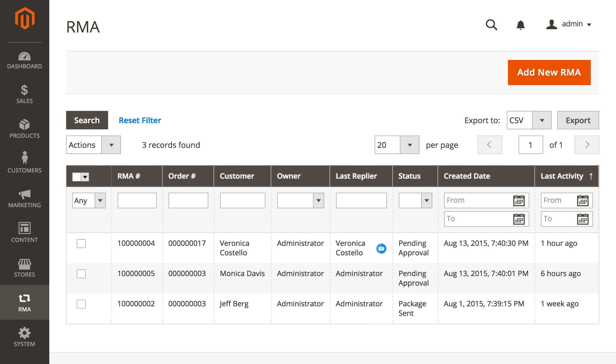The height and width of the screenshot is (364, 616).
Task: Click the Add New RMA button
Action: (549, 72)
